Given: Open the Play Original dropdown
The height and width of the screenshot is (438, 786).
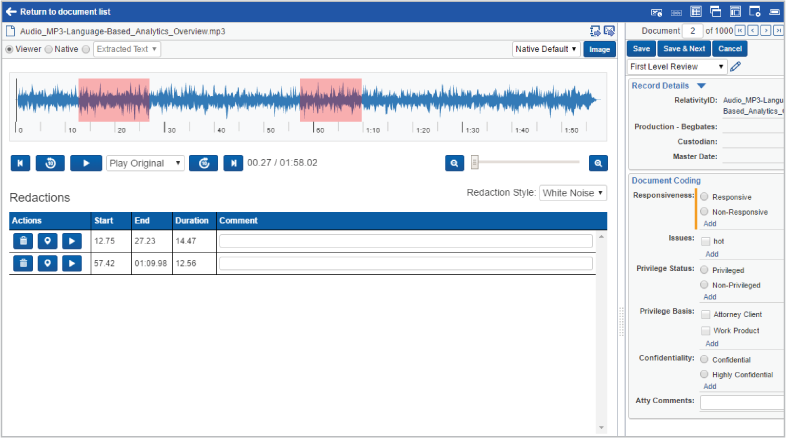Looking at the screenshot, I should click(x=145, y=163).
